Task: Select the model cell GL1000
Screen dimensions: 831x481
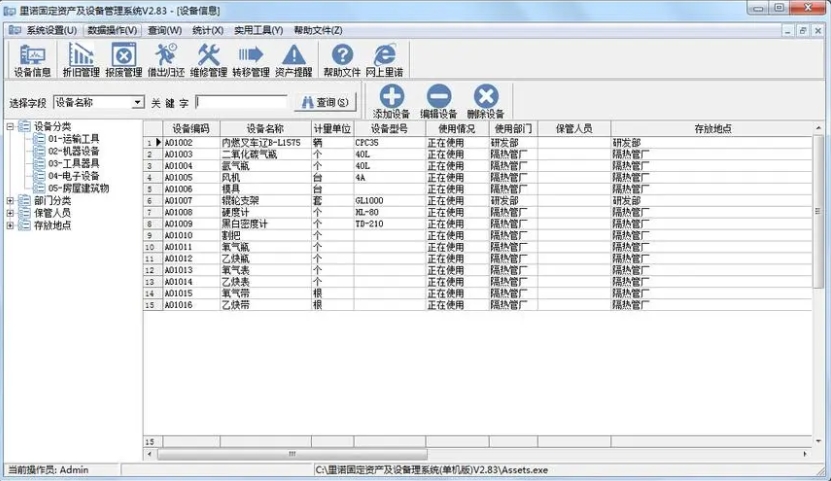Action: 390,201
